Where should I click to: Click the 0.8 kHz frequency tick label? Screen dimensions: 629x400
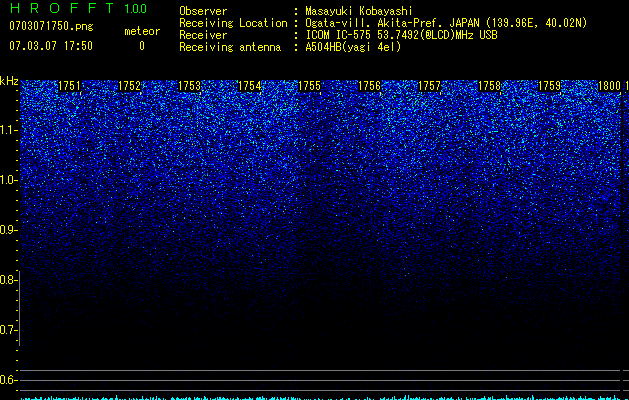pos(8,280)
